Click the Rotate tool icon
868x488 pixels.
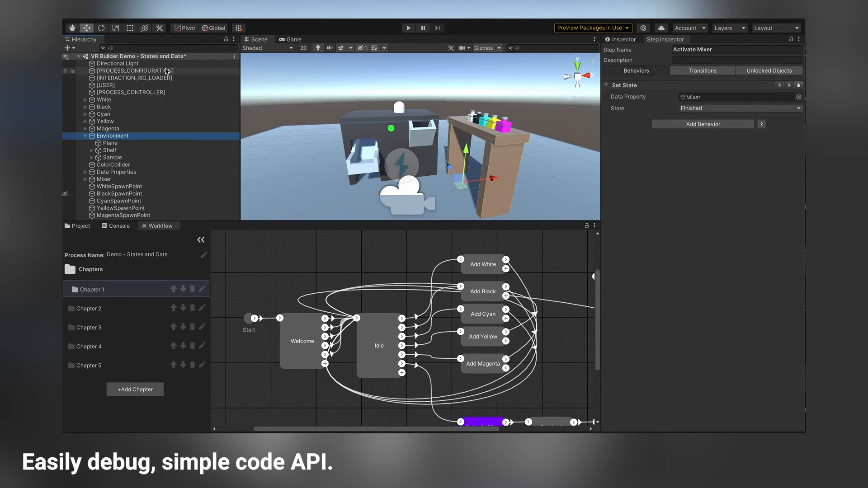[101, 28]
